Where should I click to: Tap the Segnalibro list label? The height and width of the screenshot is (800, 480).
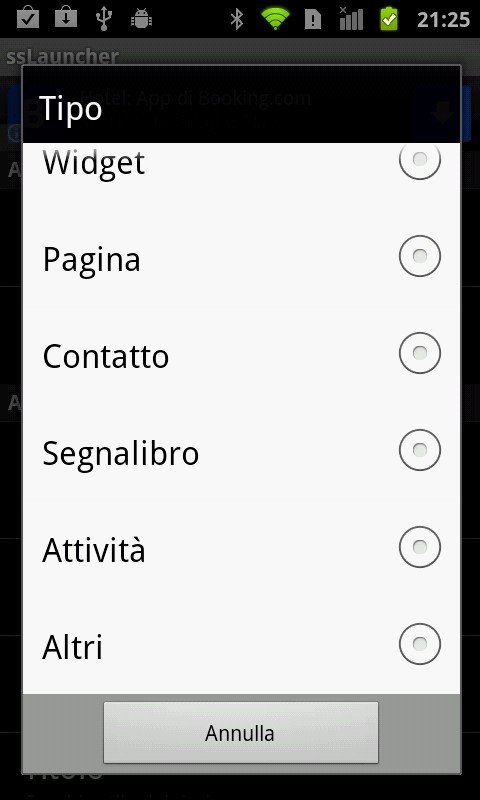pyautogui.click(x=120, y=453)
